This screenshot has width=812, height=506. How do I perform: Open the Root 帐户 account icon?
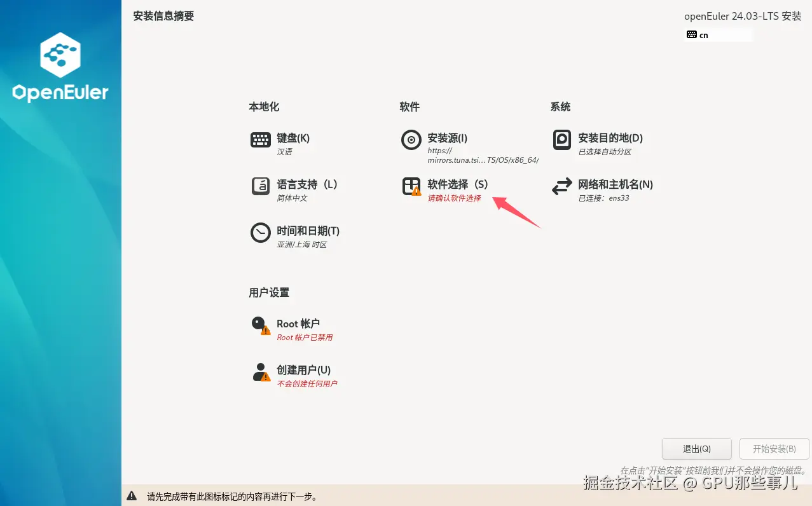(x=260, y=324)
